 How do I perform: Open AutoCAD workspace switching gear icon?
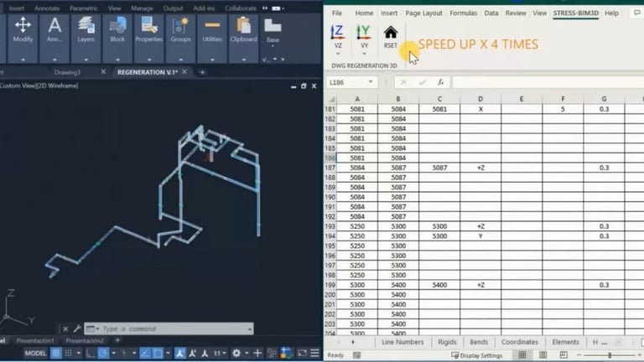[236, 353]
